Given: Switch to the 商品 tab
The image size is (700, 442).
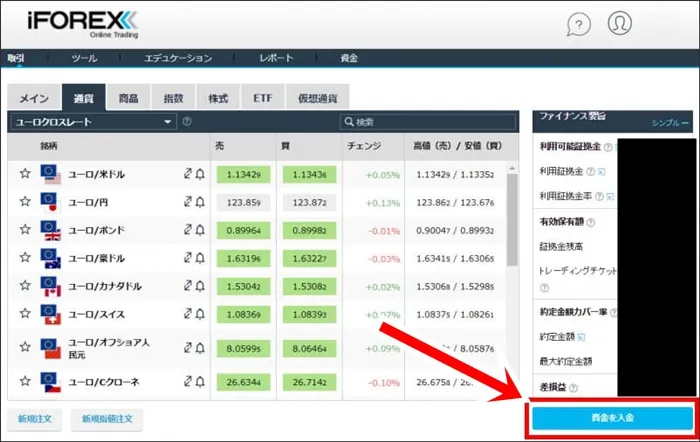Looking at the screenshot, I should point(128,97).
